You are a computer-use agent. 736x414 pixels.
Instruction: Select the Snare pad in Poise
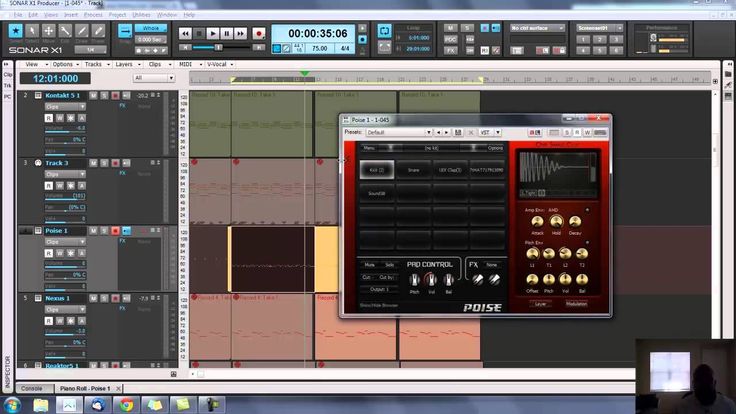pos(414,170)
